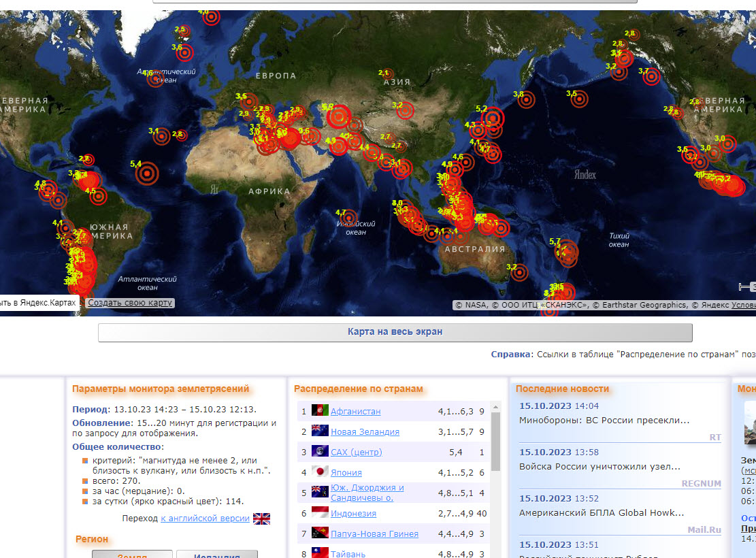Click the Период date range text
756x558 pixels.
pos(165,410)
